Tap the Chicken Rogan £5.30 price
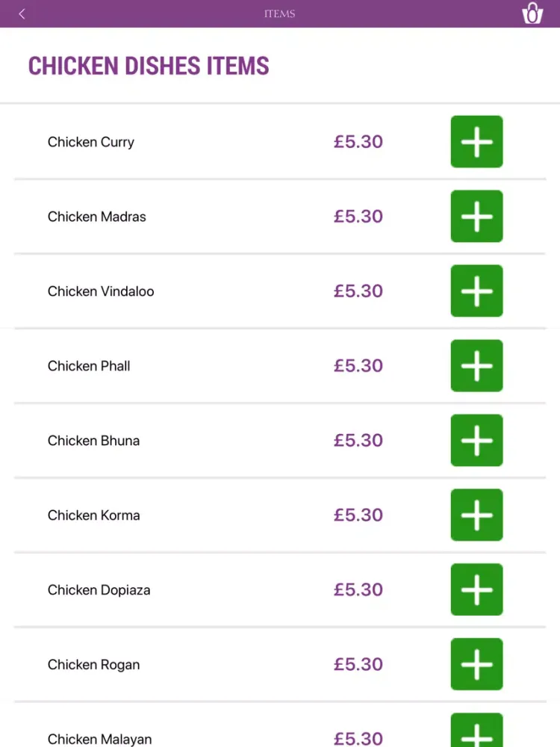The image size is (560, 747). (358, 664)
